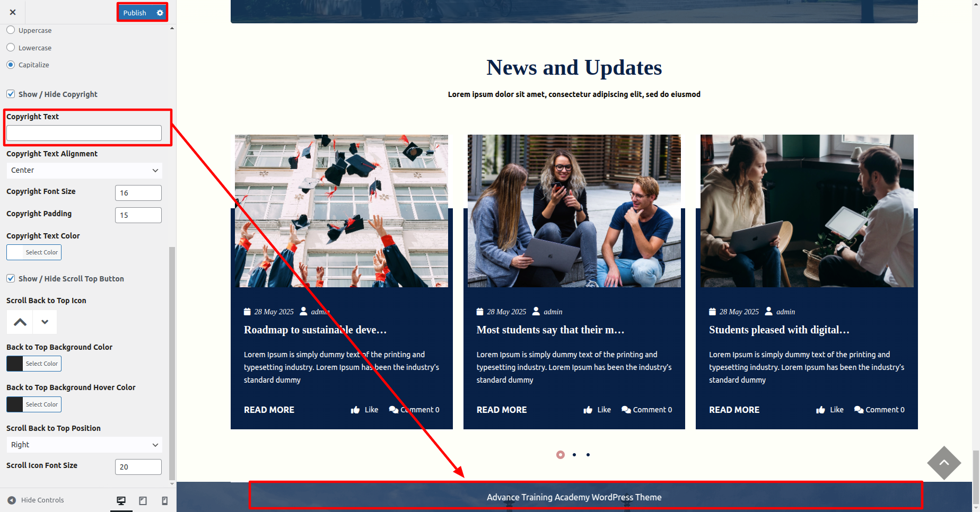Toggle Show / Hide Copyright checkbox
980x512 pixels.
11,94
